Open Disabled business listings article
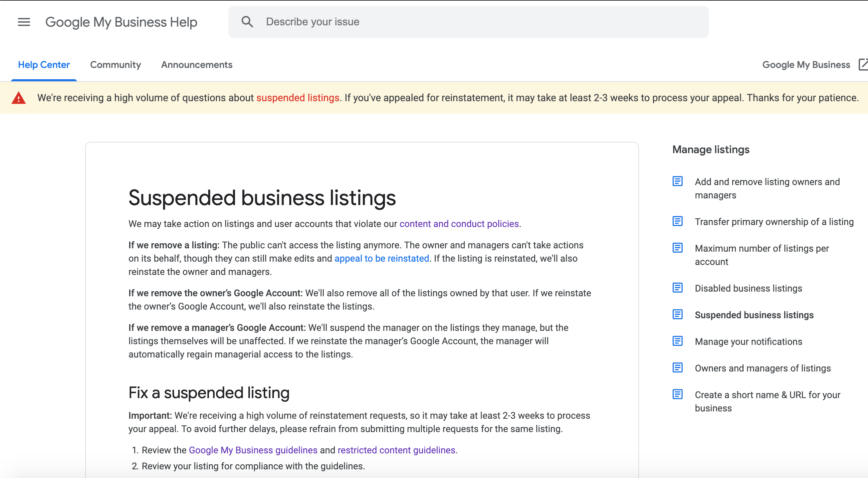This screenshot has height=478, width=868. [749, 289]
